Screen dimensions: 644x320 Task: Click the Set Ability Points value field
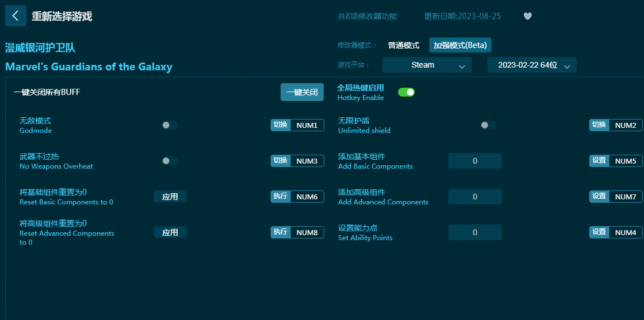pos(475,232)
